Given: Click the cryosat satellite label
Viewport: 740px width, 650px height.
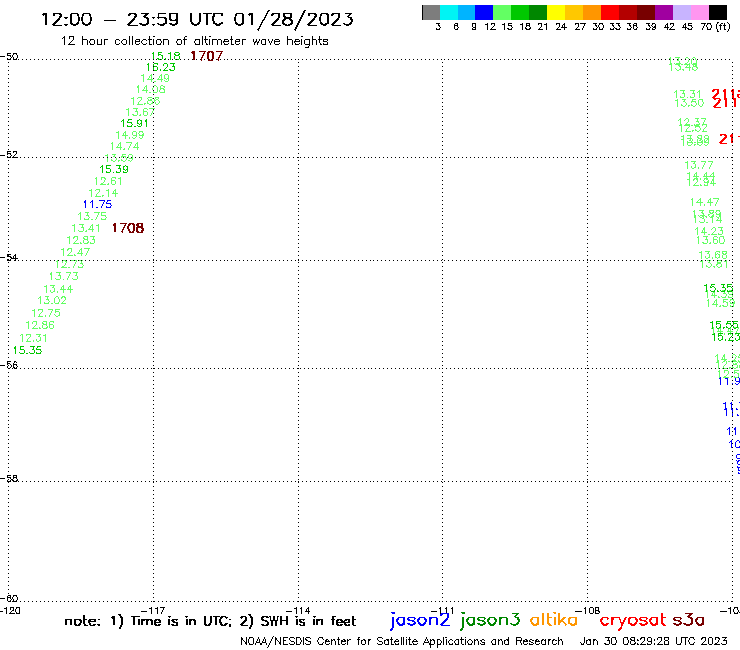Looking at the screenshot, I should (x=633, y=620).
